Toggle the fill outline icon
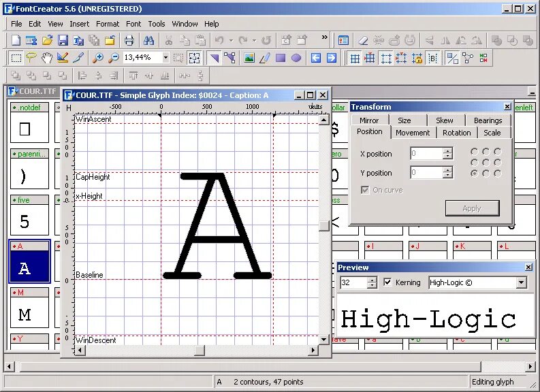 452,58
